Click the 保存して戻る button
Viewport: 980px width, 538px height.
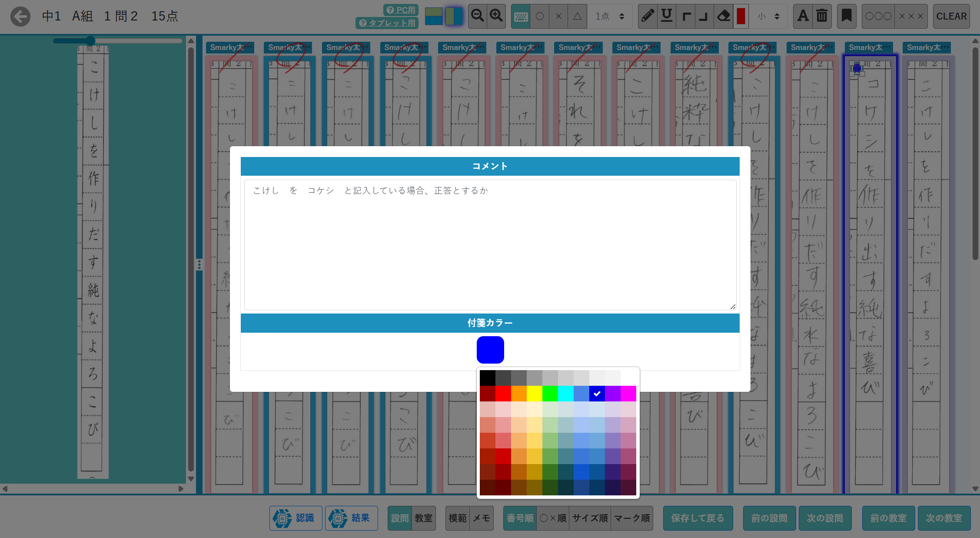click(x=698, y=518)
